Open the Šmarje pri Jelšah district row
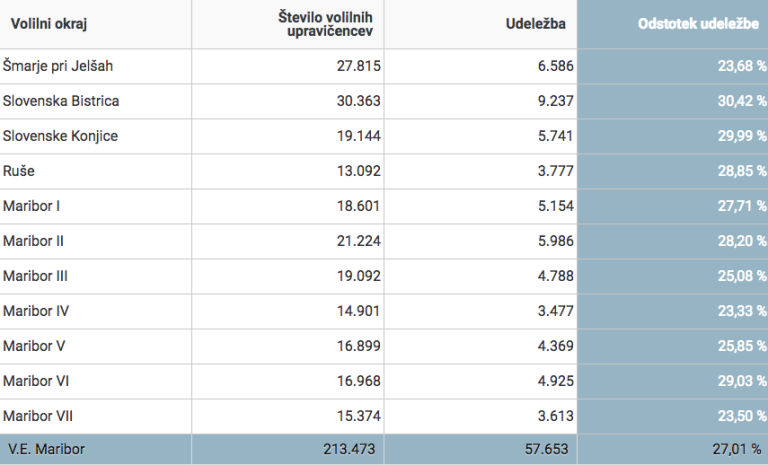The image size is (768, 465). (x=58, y=66)
